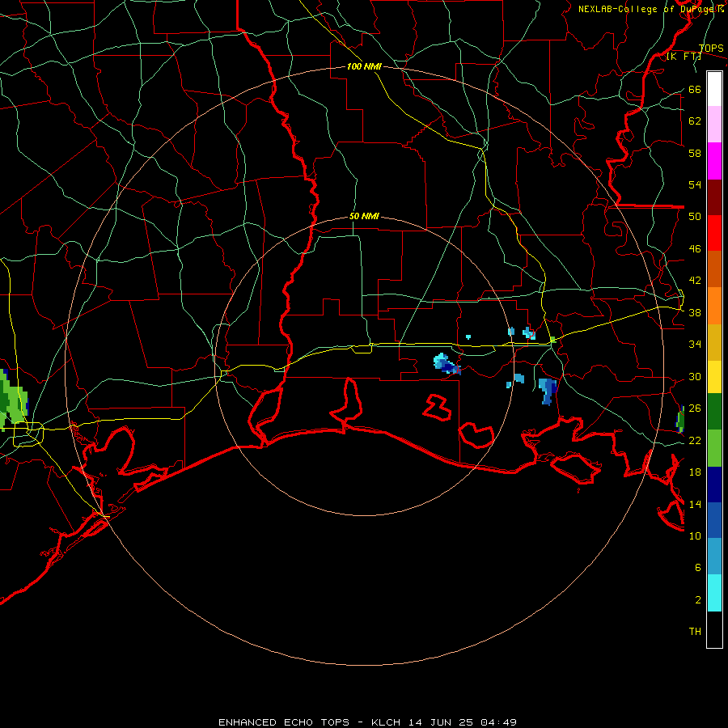The image size is (728, 728).
Task: Click the 'ENHANCED ECHO TOPS - KLCH' caption
Action: pyautogui.click(x=310, y=722)
